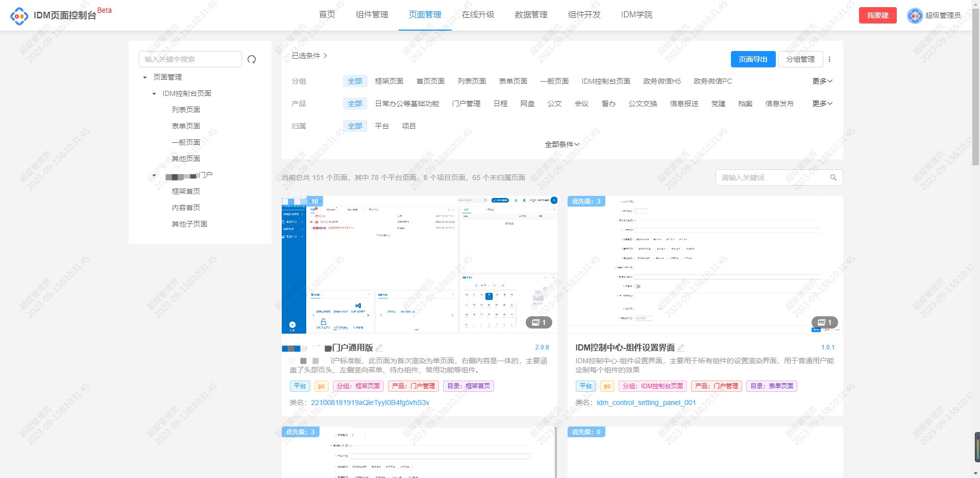The height and width of the screenshot is (478, 980).
Task: Filter 分组 by IDM控制台页面
Action: point(606,81)
